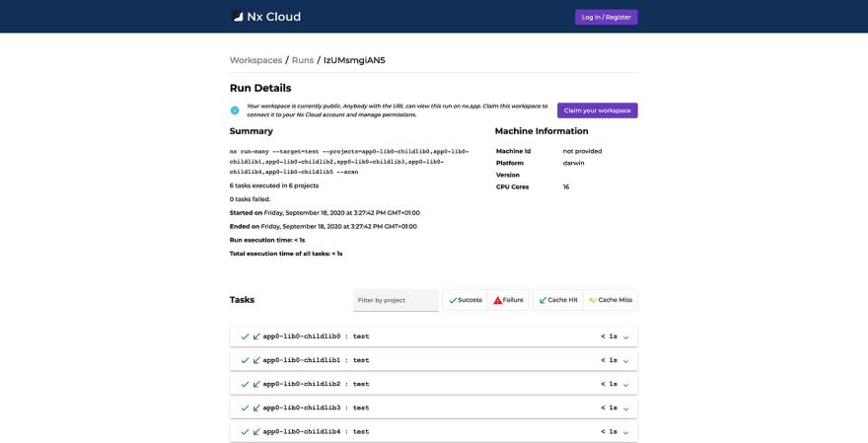868x443 pixels.
Task: Click cache hit arrow on app0-lib0-childlib3 row
Action: point(256,408)
